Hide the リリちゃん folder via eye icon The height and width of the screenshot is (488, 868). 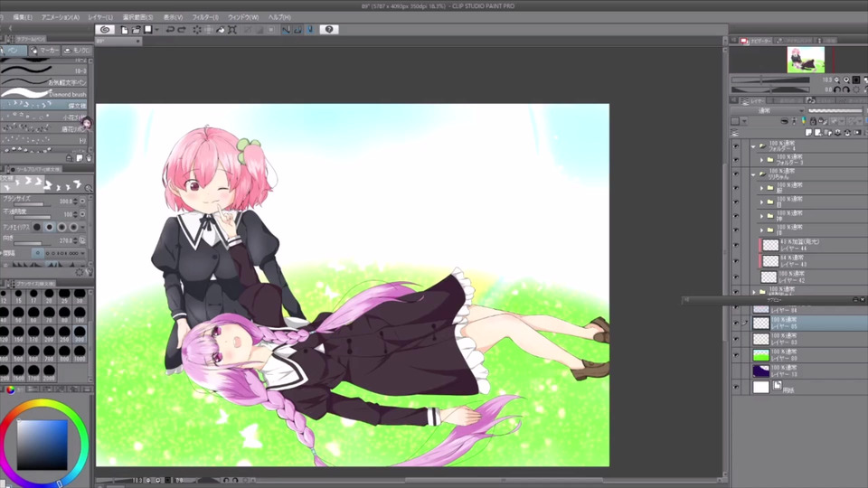(x=736, y=174)
